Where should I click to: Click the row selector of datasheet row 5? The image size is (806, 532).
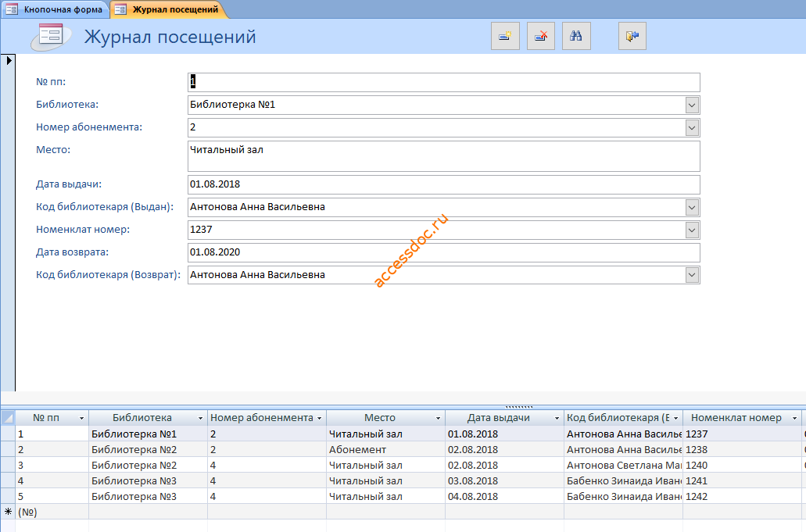(x=9, y=497)
